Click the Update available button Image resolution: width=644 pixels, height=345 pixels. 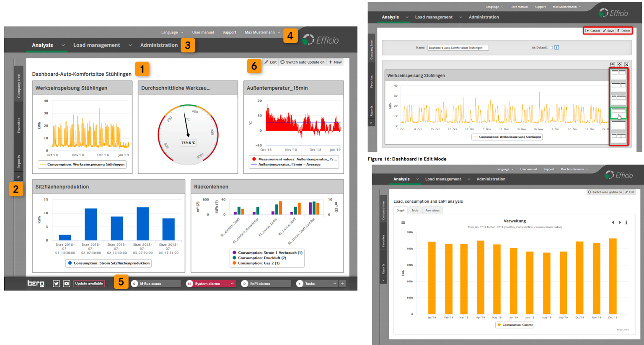click(x=89, y=283)
